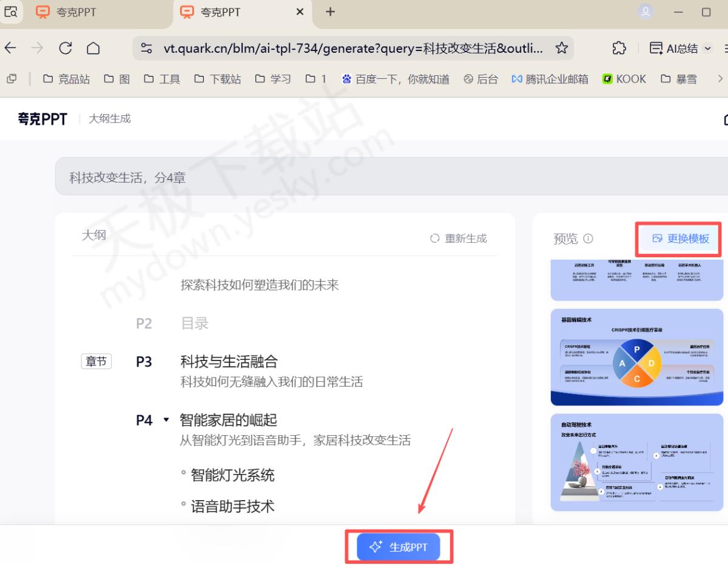Open the new tab plus button
The height and width of the screenshot is (565, 728).
330,12
